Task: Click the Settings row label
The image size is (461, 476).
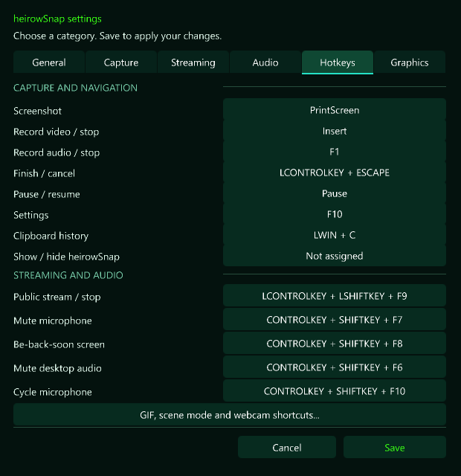Action: 31,215
